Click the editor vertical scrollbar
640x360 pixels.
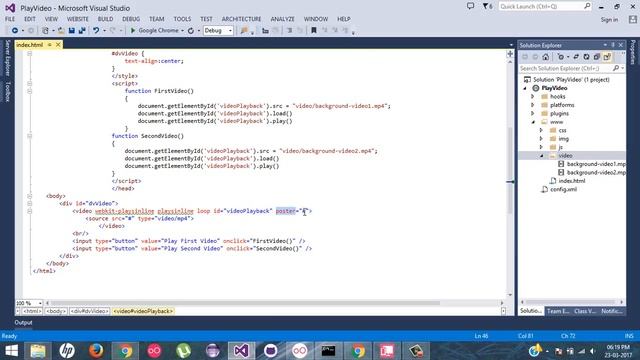coord(510,171)
